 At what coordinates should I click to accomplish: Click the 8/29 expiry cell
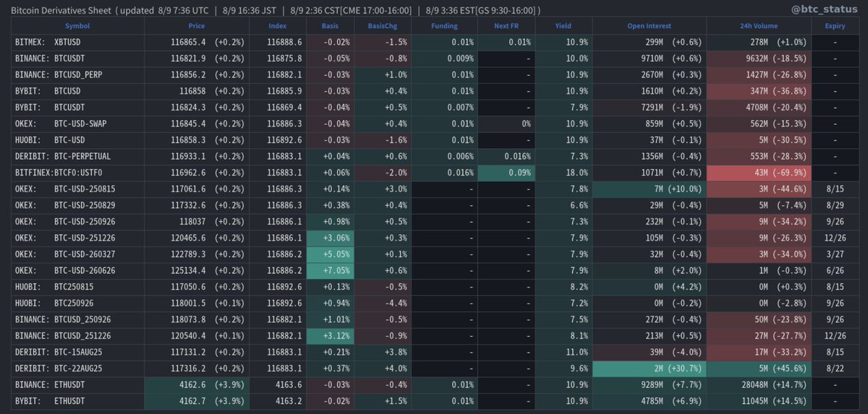pos(835,206)
